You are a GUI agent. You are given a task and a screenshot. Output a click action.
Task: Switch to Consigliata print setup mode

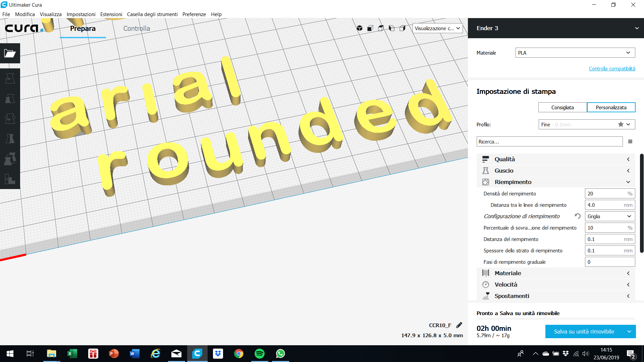click(x=562, y=108)
